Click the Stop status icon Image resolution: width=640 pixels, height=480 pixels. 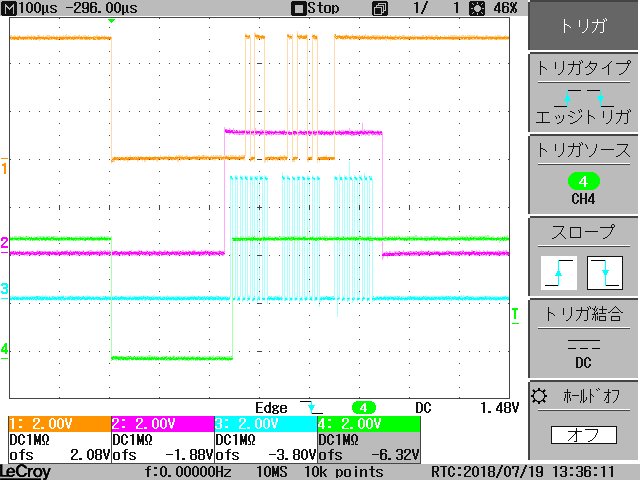[x=298, y=9]
